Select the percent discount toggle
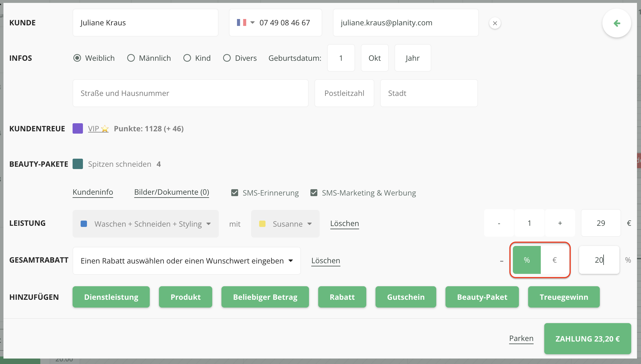Screen dimensions: 641x364 tap(527, 260)
